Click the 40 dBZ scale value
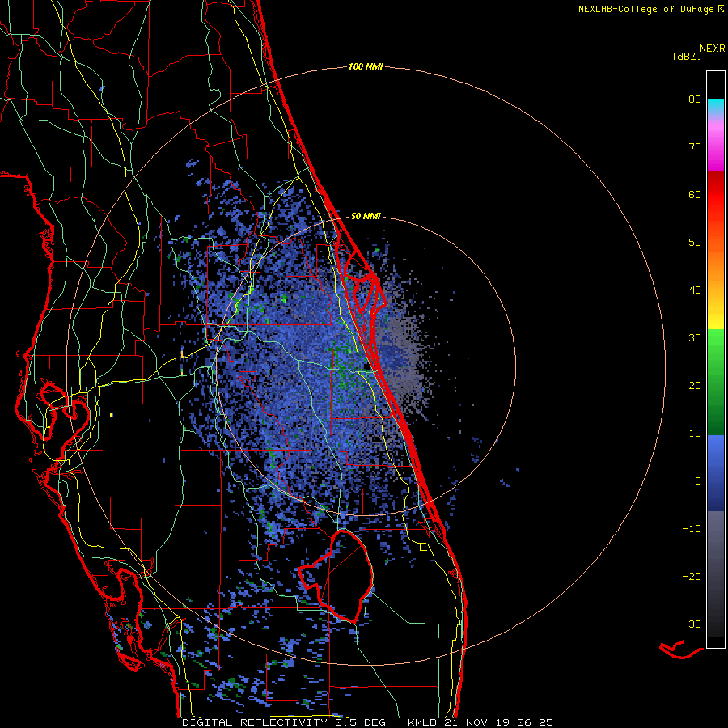The image size is (728, 728). tap(695, 290)
